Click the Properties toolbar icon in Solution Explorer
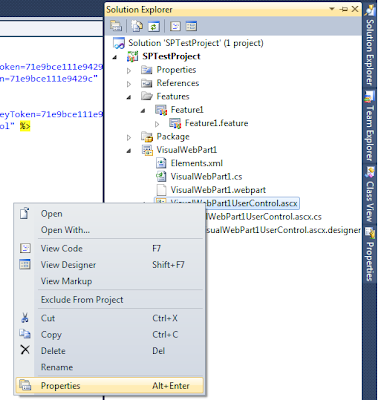The image size is (378, 400). (116, 26)
